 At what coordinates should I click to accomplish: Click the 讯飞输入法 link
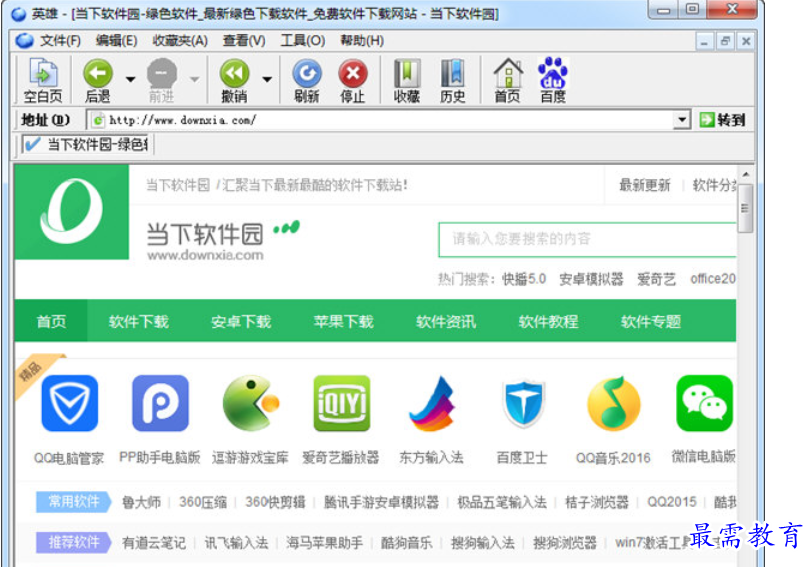pos(236,543)
